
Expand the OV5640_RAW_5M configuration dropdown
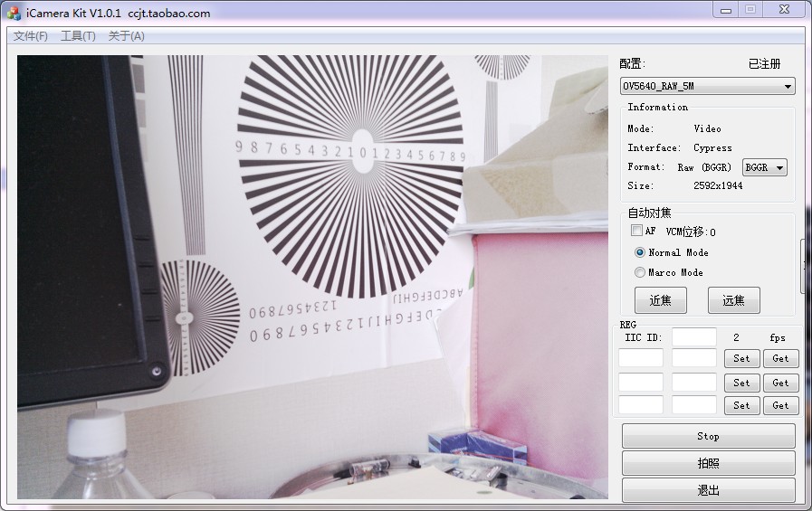[707, 87]
